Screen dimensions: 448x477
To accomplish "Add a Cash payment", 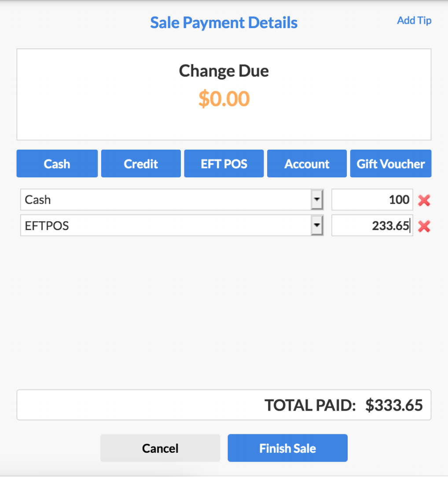I will point(57,163).
